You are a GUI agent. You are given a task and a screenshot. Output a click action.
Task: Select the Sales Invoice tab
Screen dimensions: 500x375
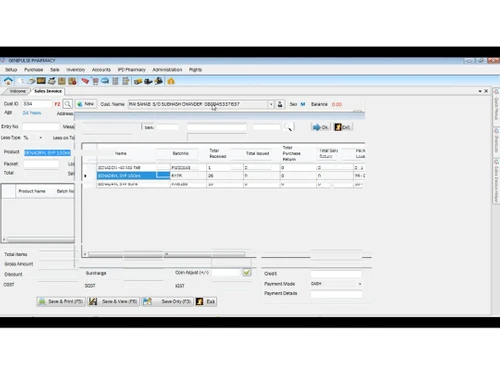tap(48, 91)
